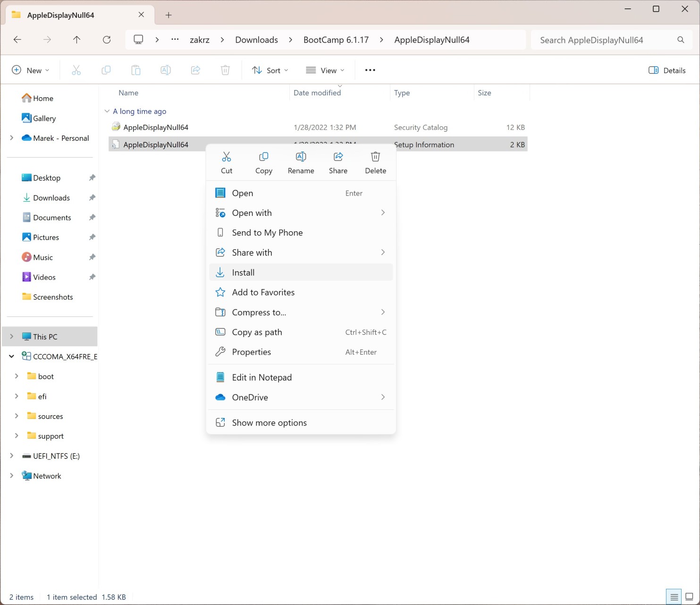Refresh the folder view
Image resolution: width=700 pixels, height=605 pixels.
pyautogui.click(x=107, y=40)
